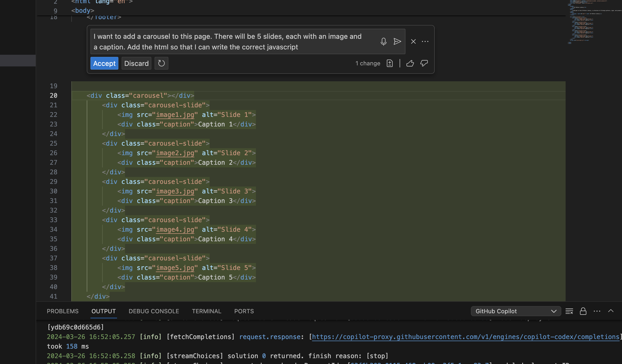Maximize panel with the upward chevron
622x364 pixels.
[x=611, y=311]
